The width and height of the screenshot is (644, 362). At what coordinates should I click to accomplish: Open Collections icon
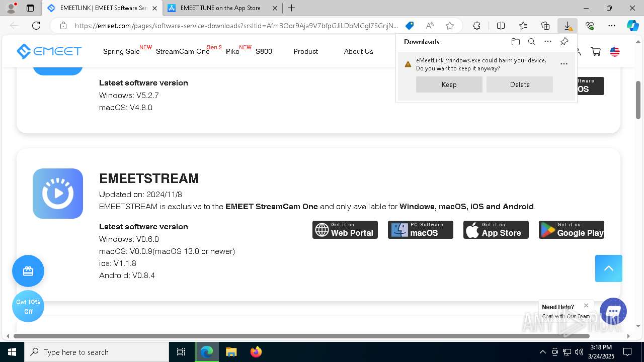point(545,26)
